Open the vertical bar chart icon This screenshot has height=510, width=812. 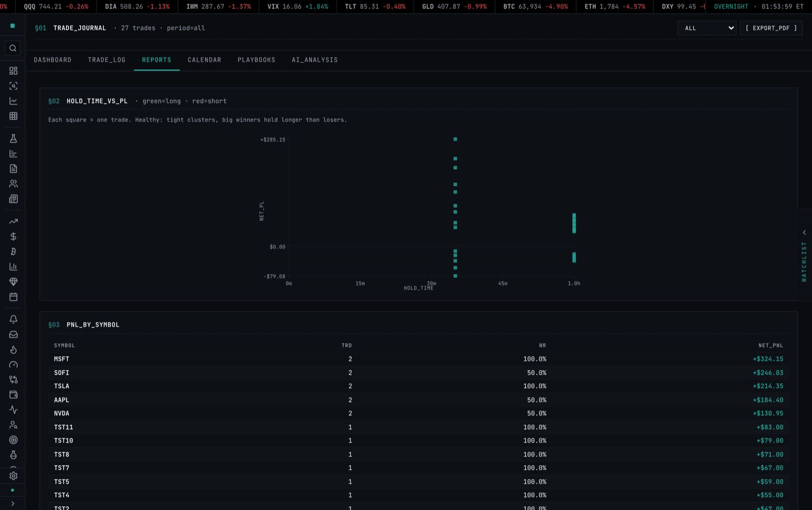click(x=13, y=266)
